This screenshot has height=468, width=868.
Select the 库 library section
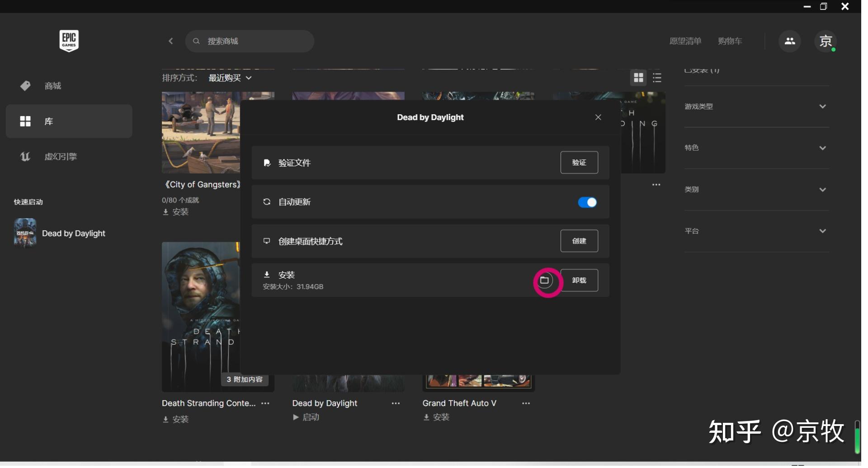70,122
